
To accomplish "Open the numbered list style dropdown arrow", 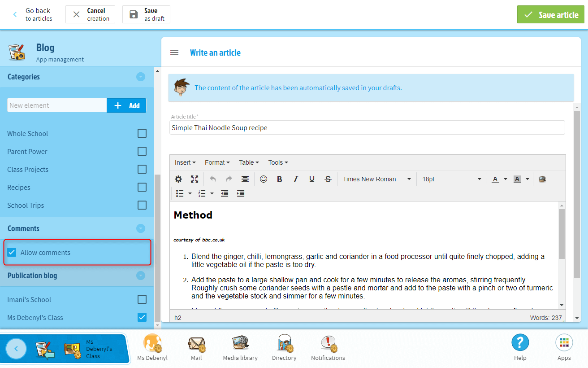I will coord(212,193).
